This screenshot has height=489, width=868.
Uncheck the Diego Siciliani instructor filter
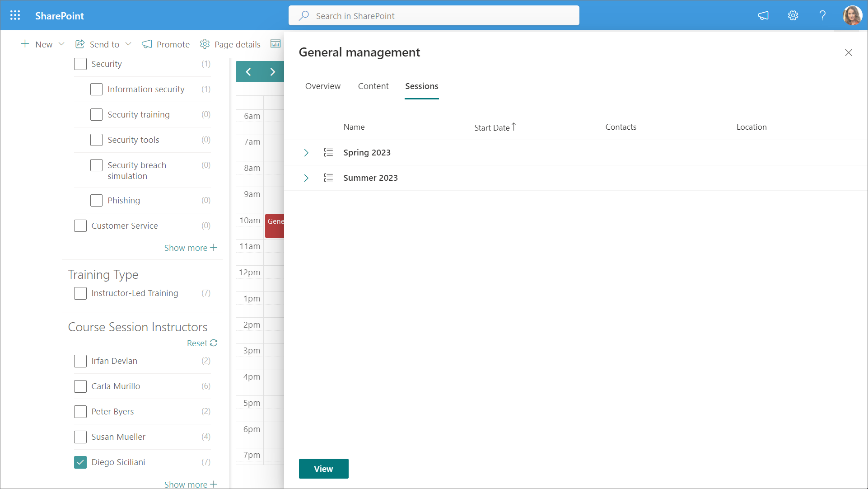(80, 462)
